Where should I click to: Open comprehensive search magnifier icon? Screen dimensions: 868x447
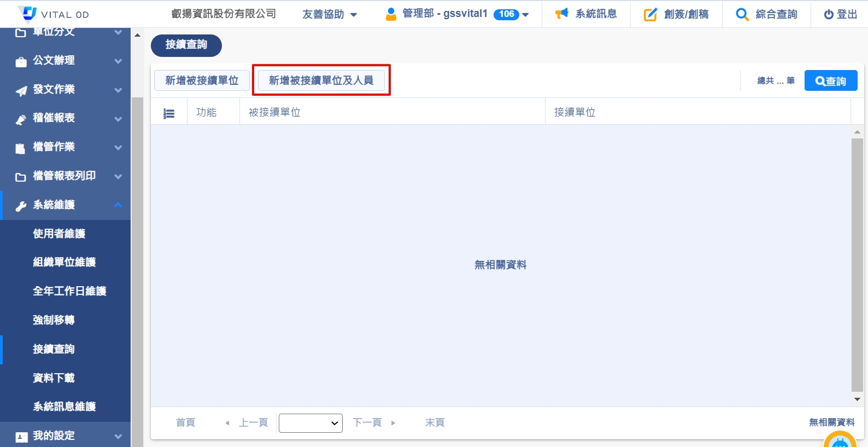click(x=742, y=14)
